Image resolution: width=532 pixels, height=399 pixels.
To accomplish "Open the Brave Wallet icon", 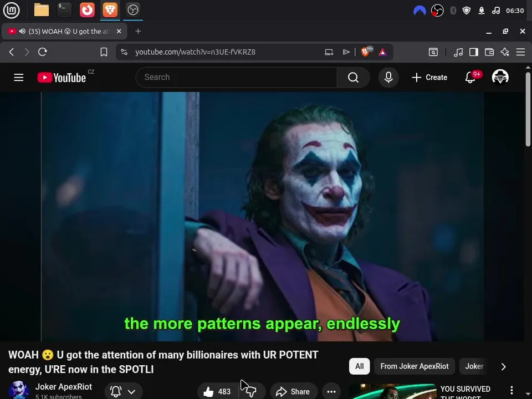I will (489, 52).
